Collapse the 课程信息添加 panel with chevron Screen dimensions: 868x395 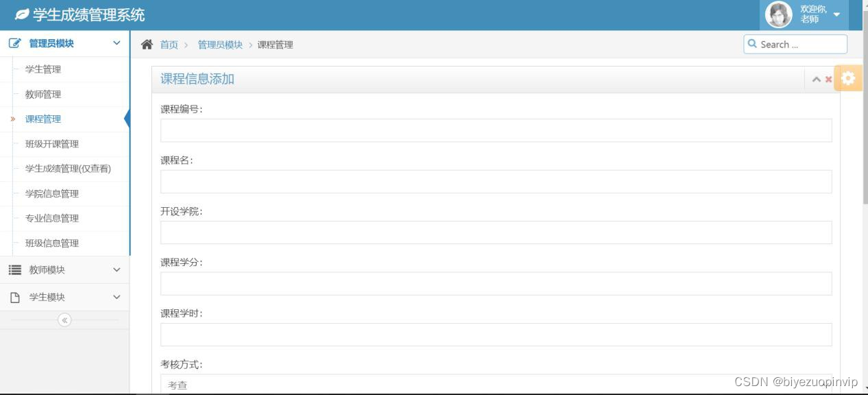click(816, 80)
